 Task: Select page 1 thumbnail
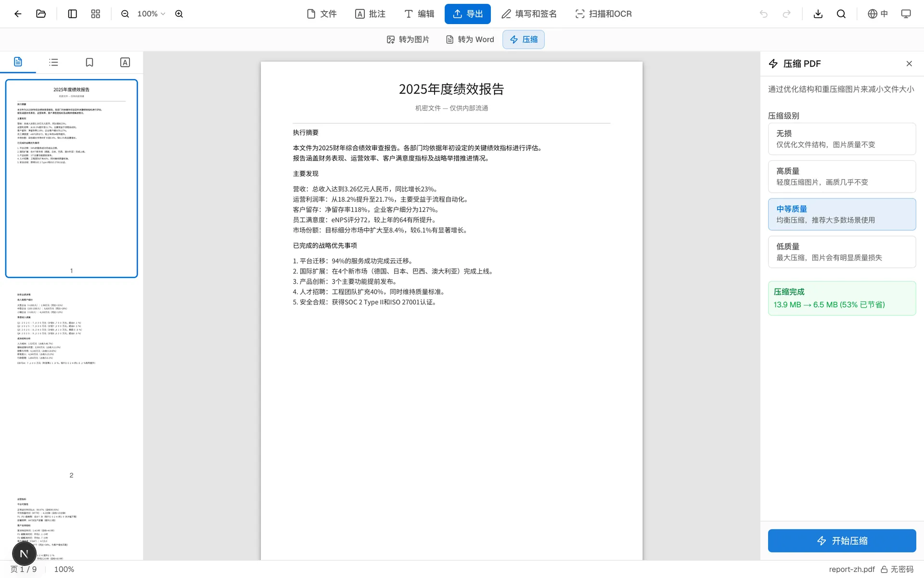pyautogui.click(x=71, y=179)
